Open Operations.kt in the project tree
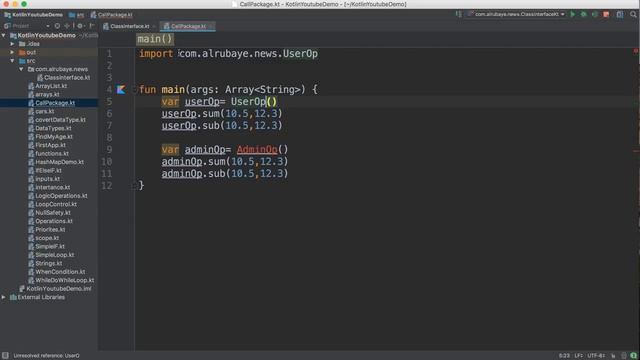The width and height of the screenshot is (640, 360). coord(50,221)
